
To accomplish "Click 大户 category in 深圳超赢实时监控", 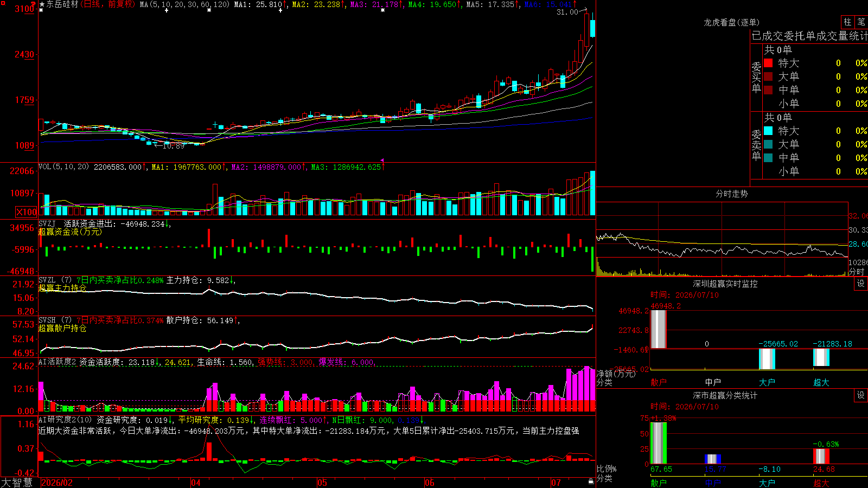I will (767, 382).
